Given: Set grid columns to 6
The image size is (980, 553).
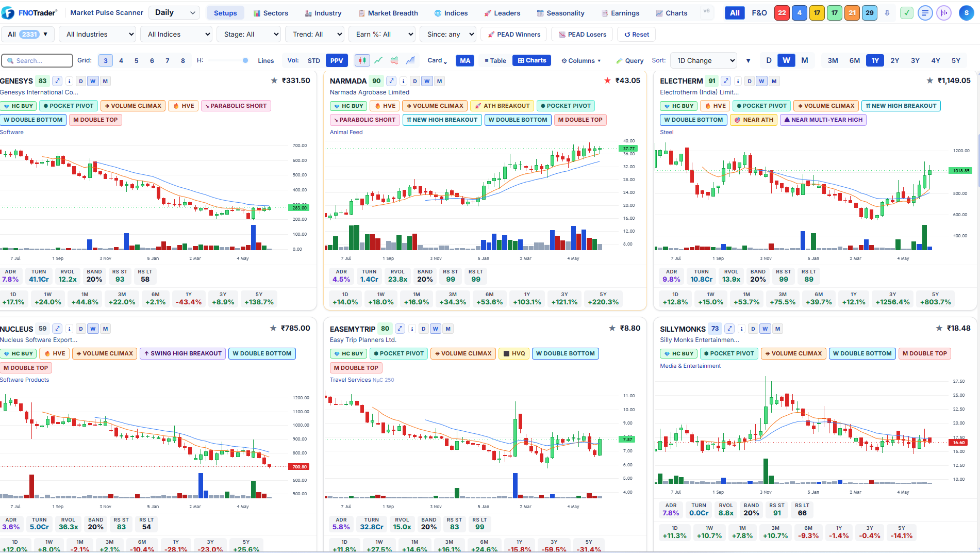Looking at the screenshot, I should 152,60.
